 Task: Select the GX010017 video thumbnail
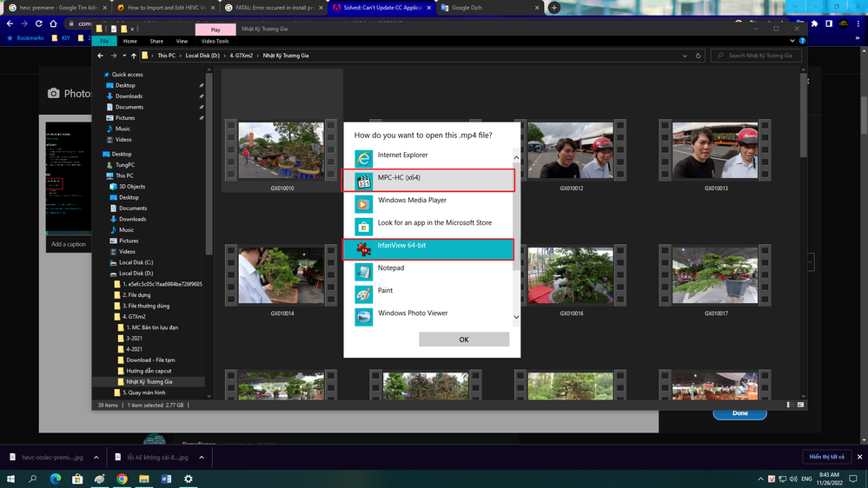(715, 275)
